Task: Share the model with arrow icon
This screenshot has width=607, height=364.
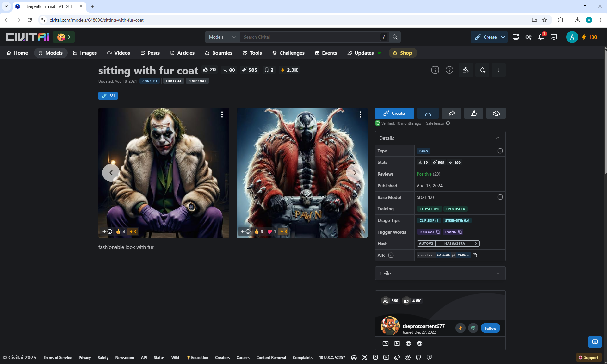Action: pos(451,113)
